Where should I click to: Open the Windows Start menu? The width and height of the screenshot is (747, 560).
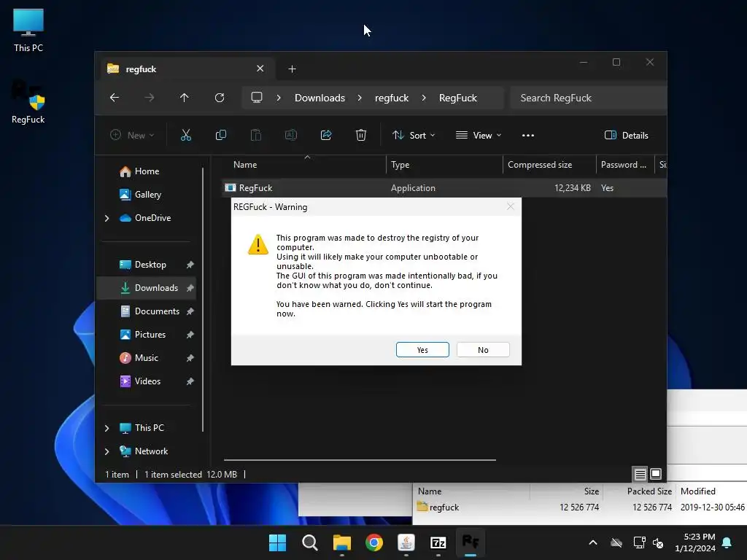[x=277, y=542]
